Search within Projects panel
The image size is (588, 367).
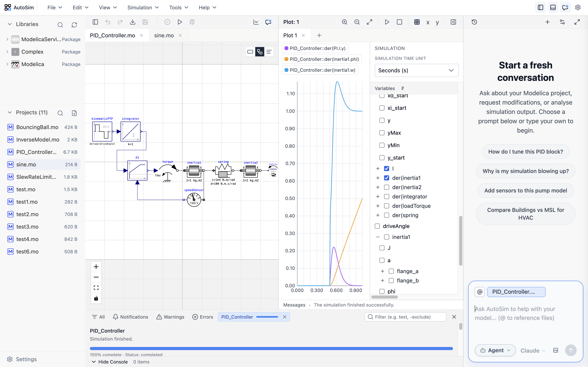[60, 113]
